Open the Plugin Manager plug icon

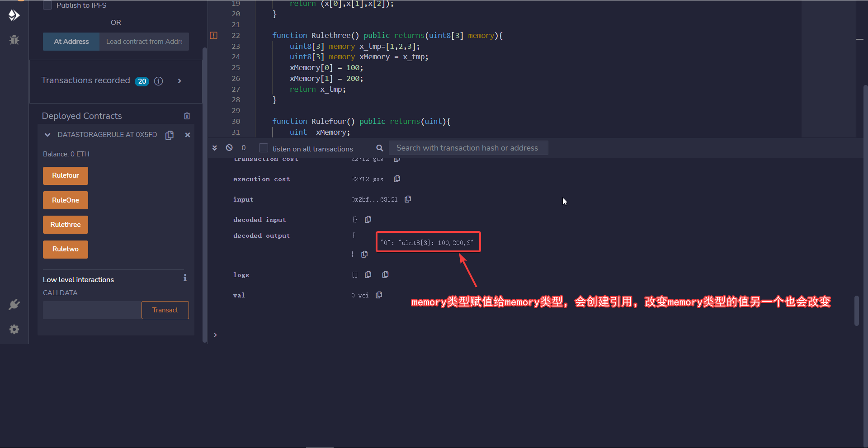click(x=14, y=304)
